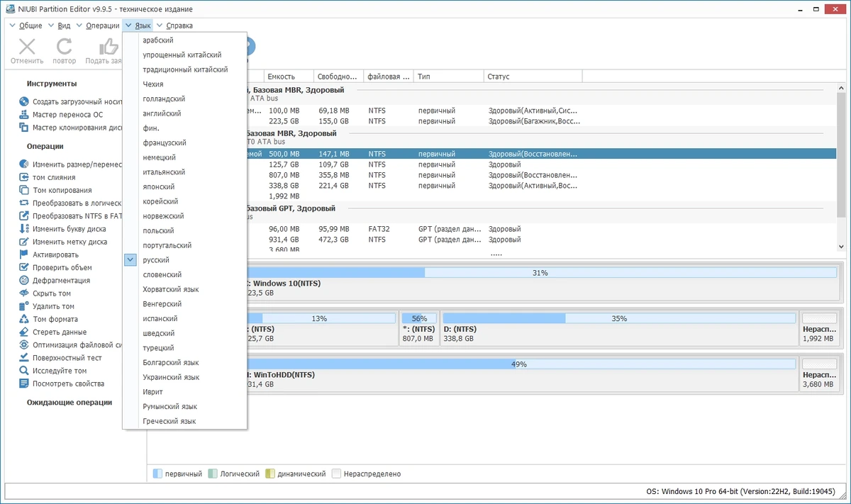Start Дефрагментация via its icon
Viewport: 851px width, 504px height.
pyautogui.click(x=24, y=280)
